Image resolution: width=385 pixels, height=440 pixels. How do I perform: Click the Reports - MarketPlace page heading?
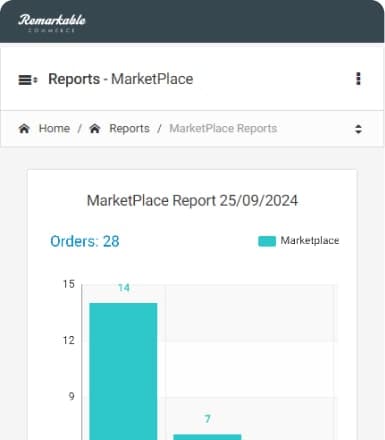121,79
